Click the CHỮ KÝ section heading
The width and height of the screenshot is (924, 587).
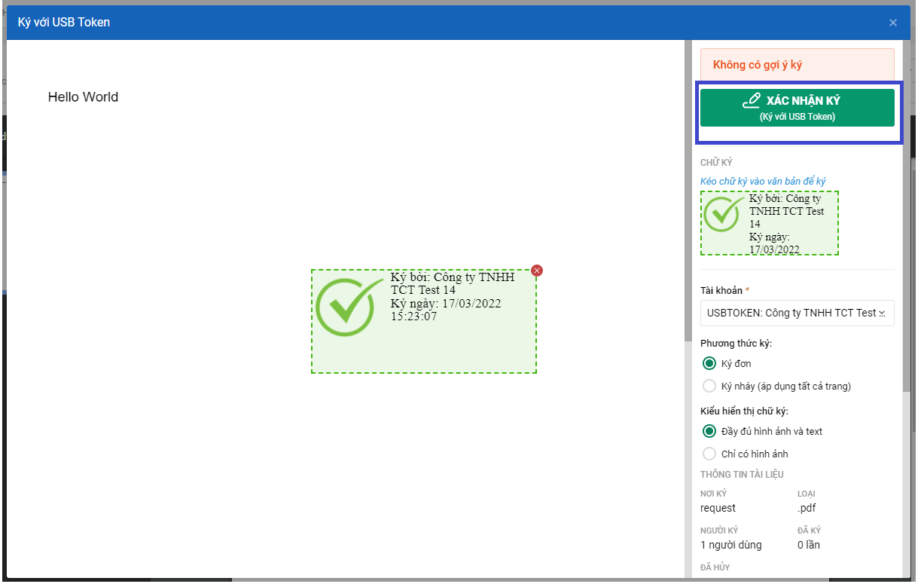[716, 163]
